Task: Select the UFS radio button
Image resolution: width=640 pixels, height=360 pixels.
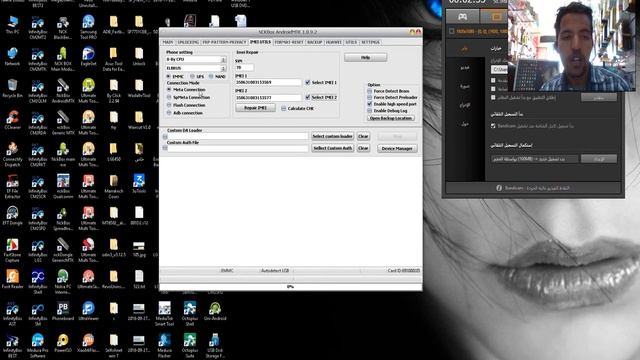Action: point(192,76)
